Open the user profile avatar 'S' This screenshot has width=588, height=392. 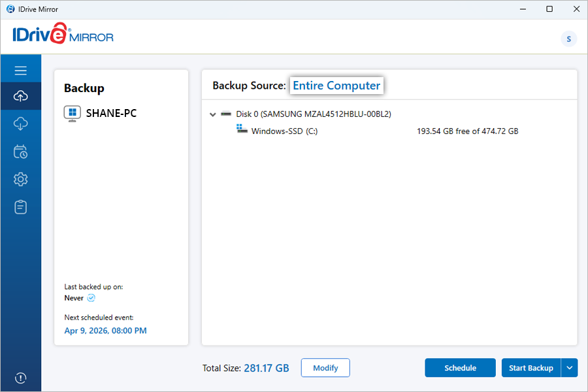[x=568, y=39]
